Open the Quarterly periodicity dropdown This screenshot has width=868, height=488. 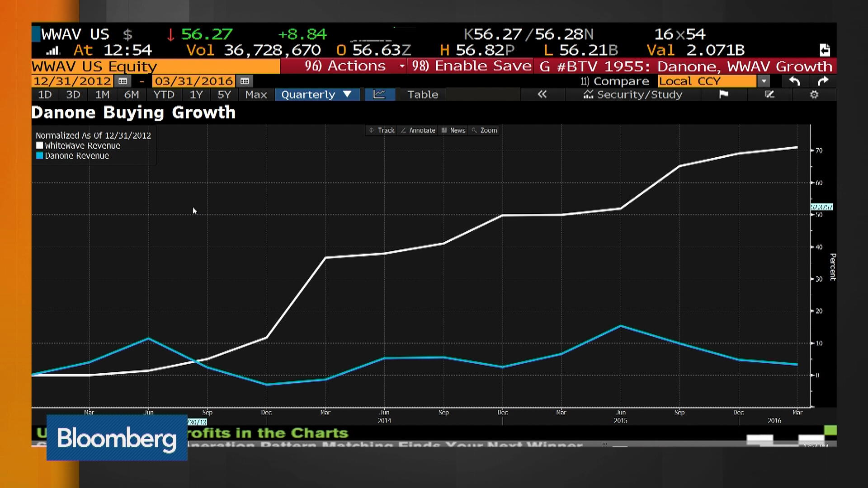(317, 94)
